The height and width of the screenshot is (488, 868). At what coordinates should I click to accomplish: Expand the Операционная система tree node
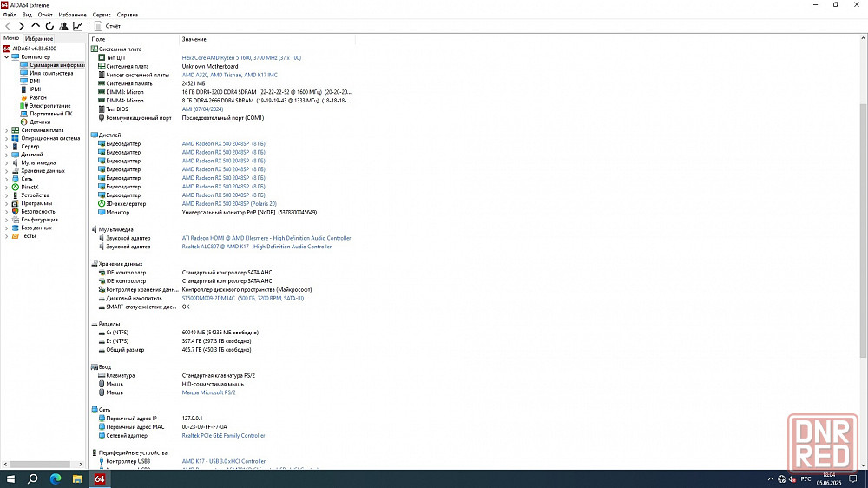(7, 138)
